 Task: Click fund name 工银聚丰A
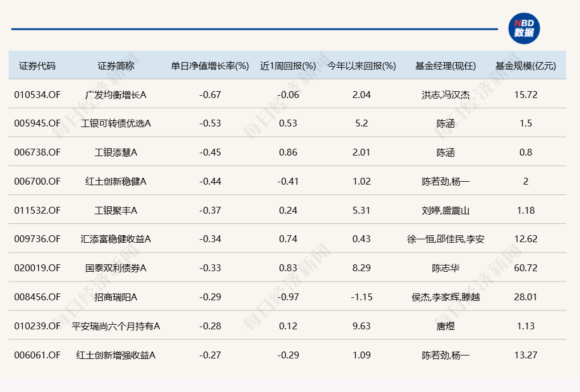(x=116, y=210)
